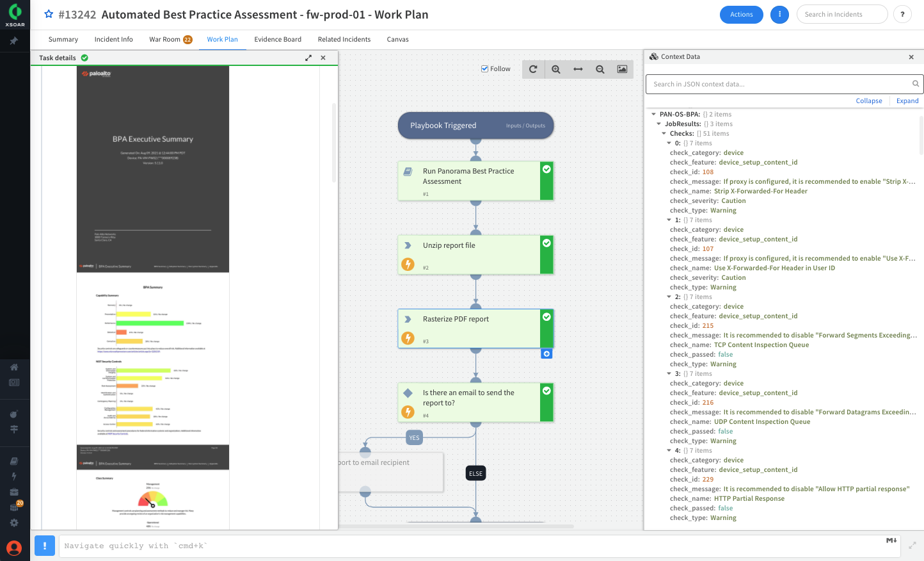924x561 pixels.
Task: Open the Evidence Board tab
Action: click(x=277, y=39)
